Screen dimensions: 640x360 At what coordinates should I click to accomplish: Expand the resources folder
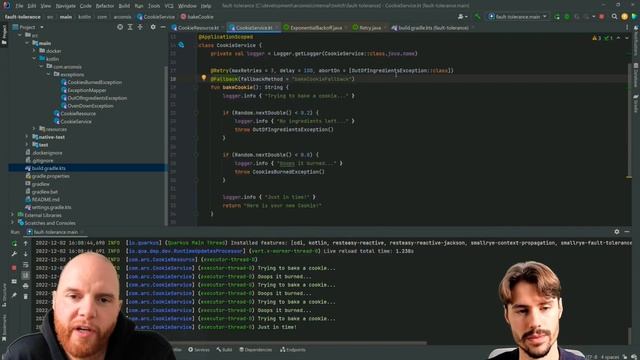pos(34,129)
